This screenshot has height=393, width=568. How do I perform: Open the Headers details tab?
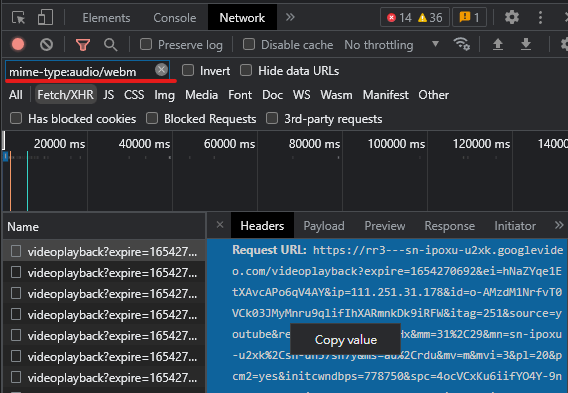(262, 226)
